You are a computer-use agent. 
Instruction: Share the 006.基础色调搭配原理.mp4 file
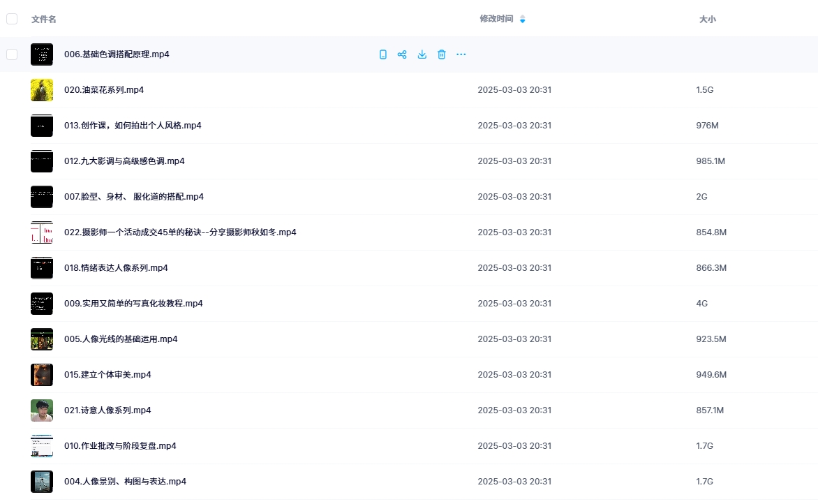tap(402, 54)
